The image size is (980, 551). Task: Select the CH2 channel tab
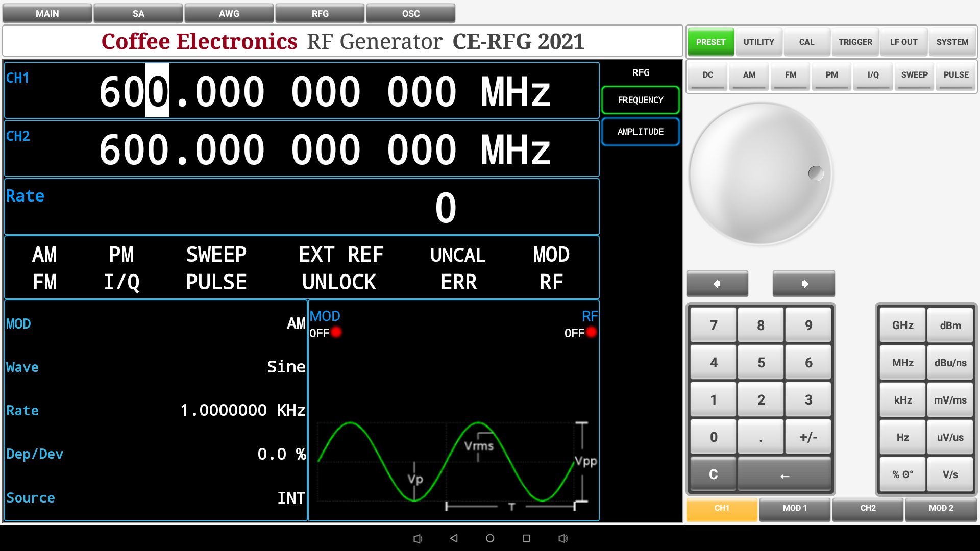point(868,509)
